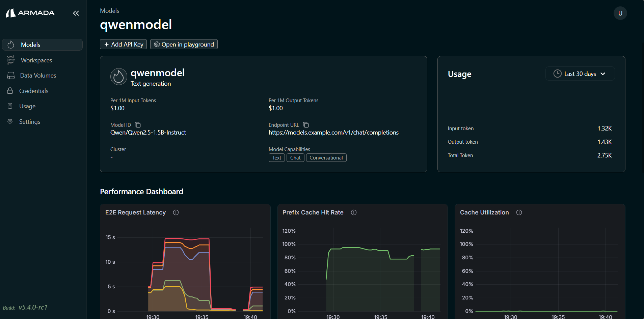Open the user avatar menu labeled U
The height and width of the screenshot is (319, 644).
tap(620, 13)
